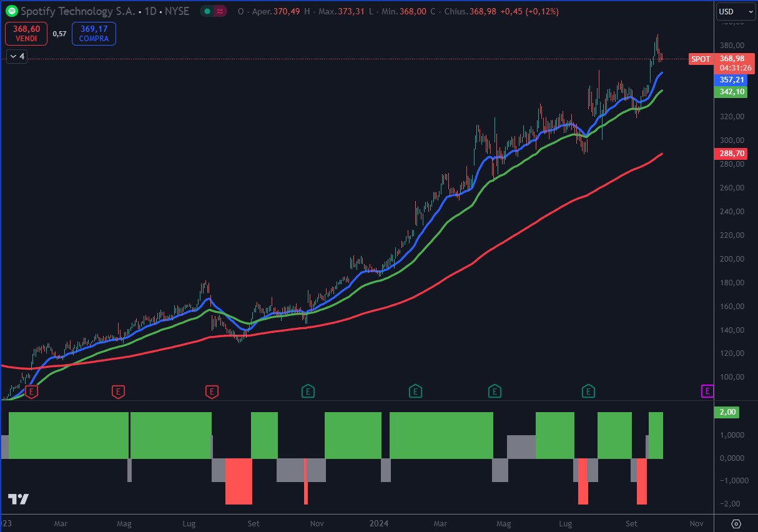Image resolution: width=758 pixels, height=532 pixels.
Task: Click the Spotify logo icon
Action: click(x=11, y=11)
